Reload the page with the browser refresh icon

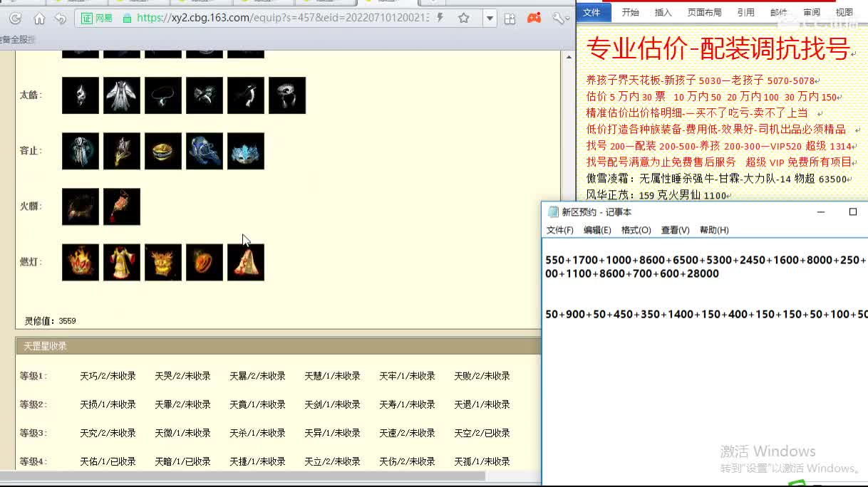point(14,19)
